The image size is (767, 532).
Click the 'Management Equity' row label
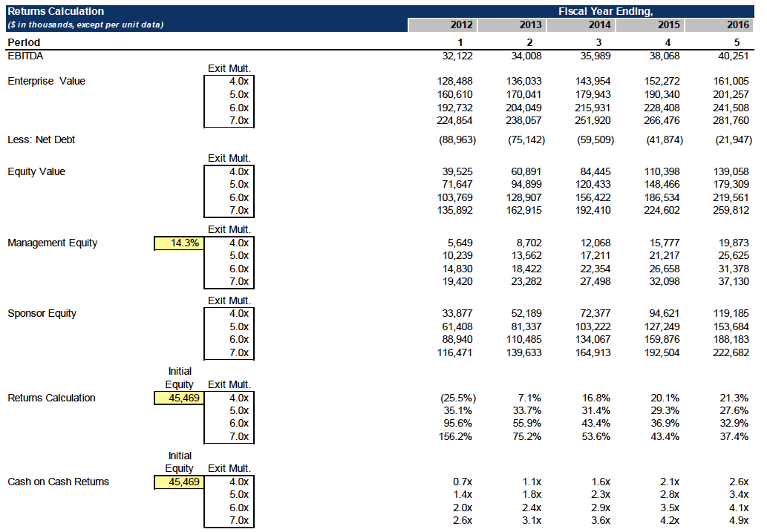click(52, 243)
